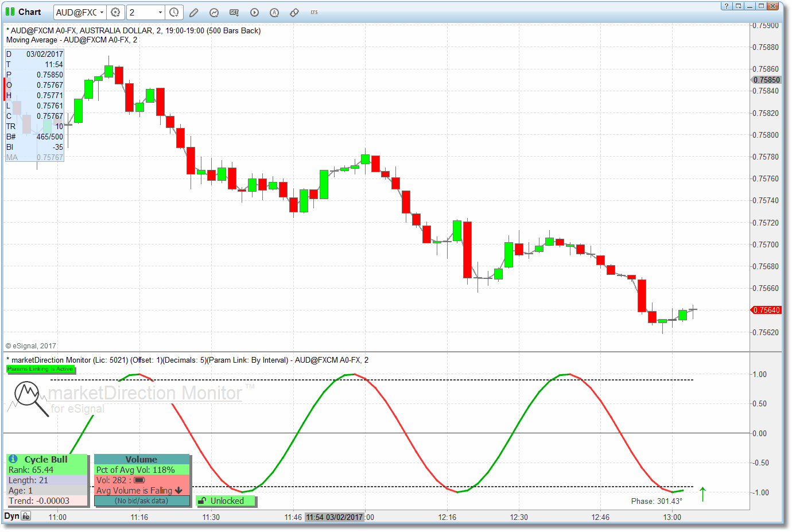Click the 12:30 time axis label
Screen dimensions: 792x532
(519, 517)
